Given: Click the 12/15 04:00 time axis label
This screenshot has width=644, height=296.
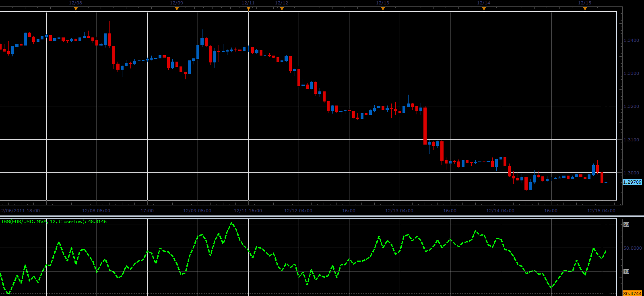Looking at the screenshot, I should click(601, 211).
